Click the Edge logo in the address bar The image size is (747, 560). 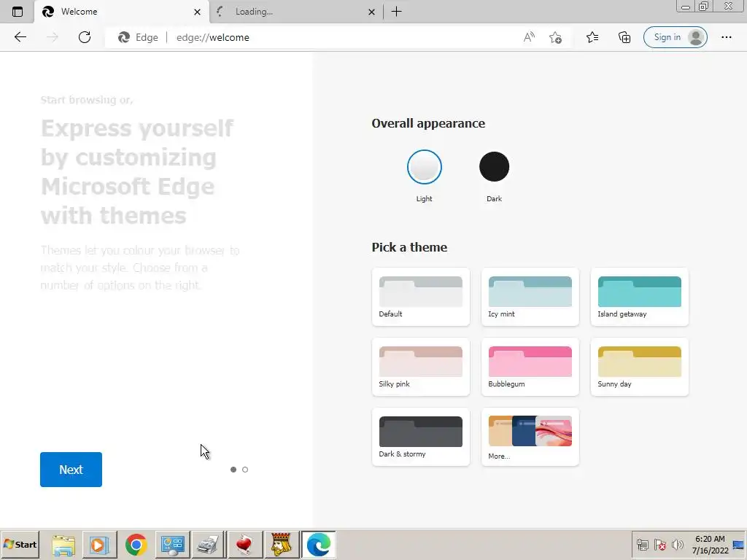click(124, 37)
